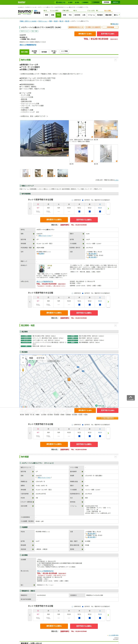Image resolution: width=138 pixels, height=644 pixels.
Task: Click help icon next to 価格 in detail table
Action: (34, 234)
